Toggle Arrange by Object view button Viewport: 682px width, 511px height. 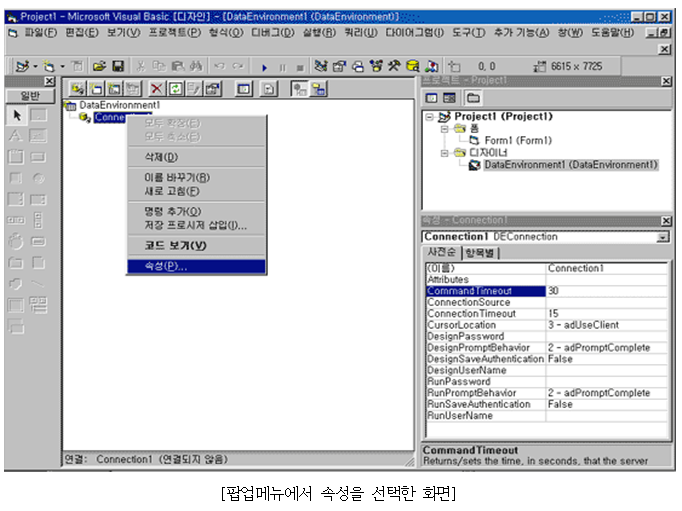[319, 89]
